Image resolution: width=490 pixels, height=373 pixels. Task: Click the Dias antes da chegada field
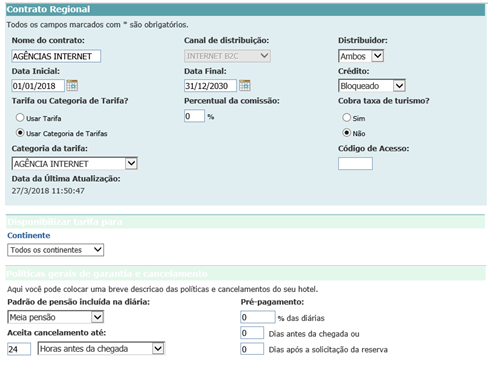click(252, 333)
